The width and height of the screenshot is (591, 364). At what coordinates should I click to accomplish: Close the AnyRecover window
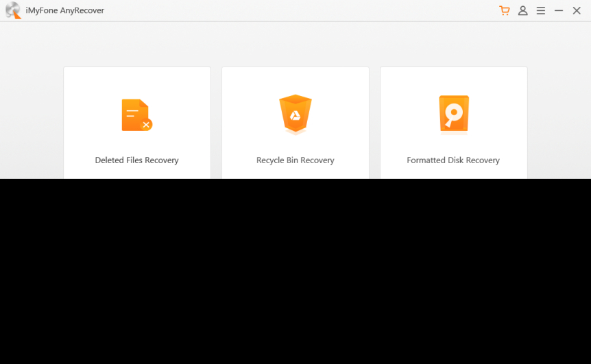[577, 10]
